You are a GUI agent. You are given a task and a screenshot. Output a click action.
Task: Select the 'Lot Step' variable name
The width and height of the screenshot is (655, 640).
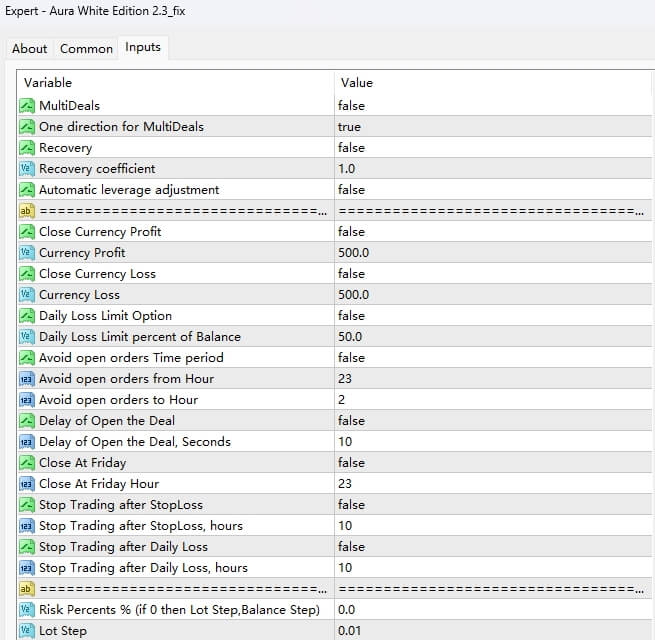click(x=63, y=631)
